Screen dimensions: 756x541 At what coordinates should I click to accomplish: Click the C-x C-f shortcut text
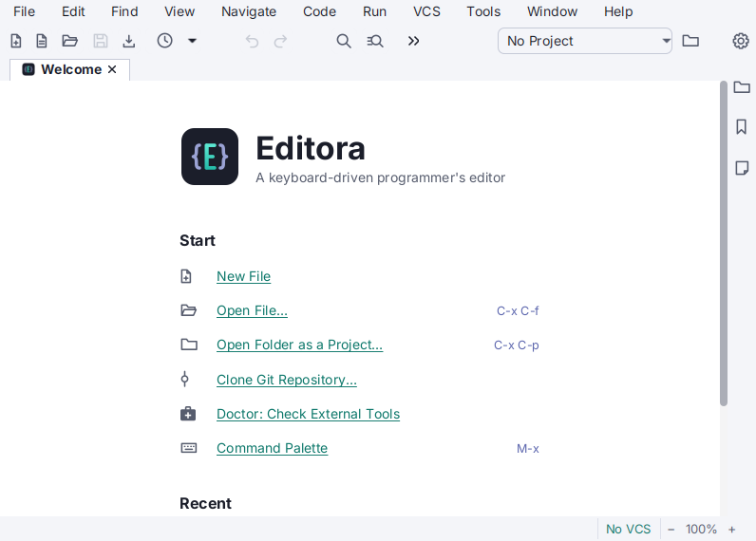coord(518,310)
